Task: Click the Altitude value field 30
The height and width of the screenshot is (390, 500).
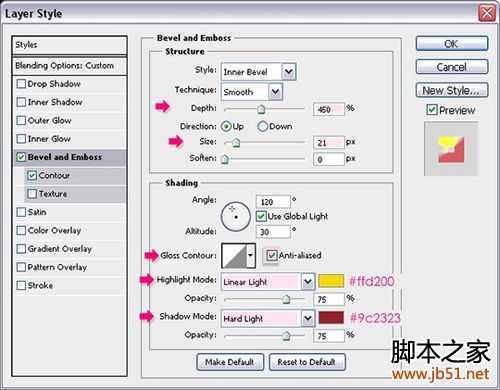Action: (273, 232)
